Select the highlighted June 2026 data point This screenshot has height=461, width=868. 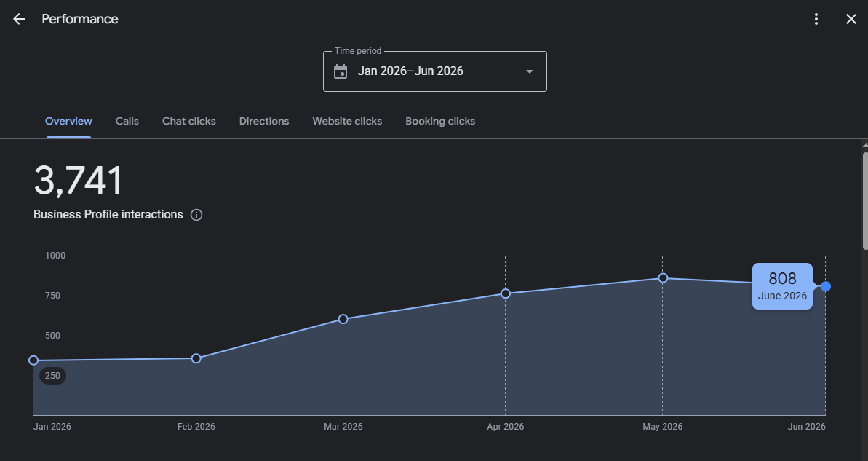pos(825,286)
